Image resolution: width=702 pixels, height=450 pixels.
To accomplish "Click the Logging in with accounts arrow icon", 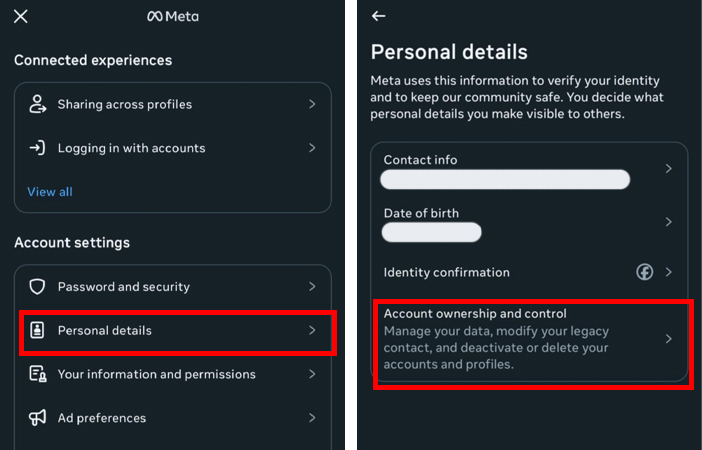I will 37,148.
